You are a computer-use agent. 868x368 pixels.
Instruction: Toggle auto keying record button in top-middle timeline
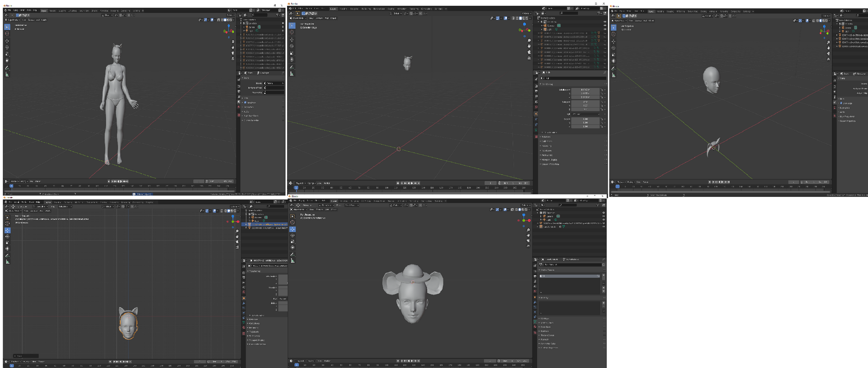(398, 183)
